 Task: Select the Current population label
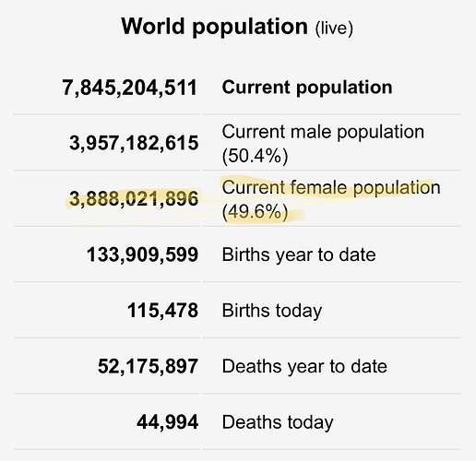(307, 88)
